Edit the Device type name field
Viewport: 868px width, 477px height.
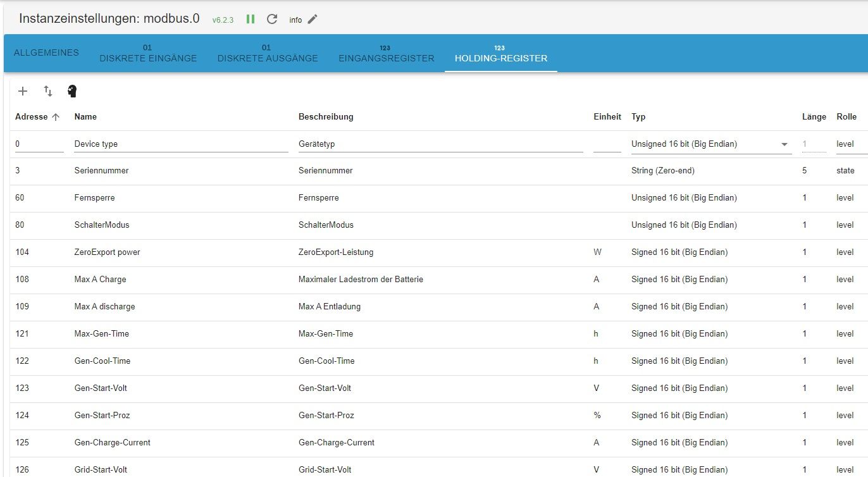point(181,144)
